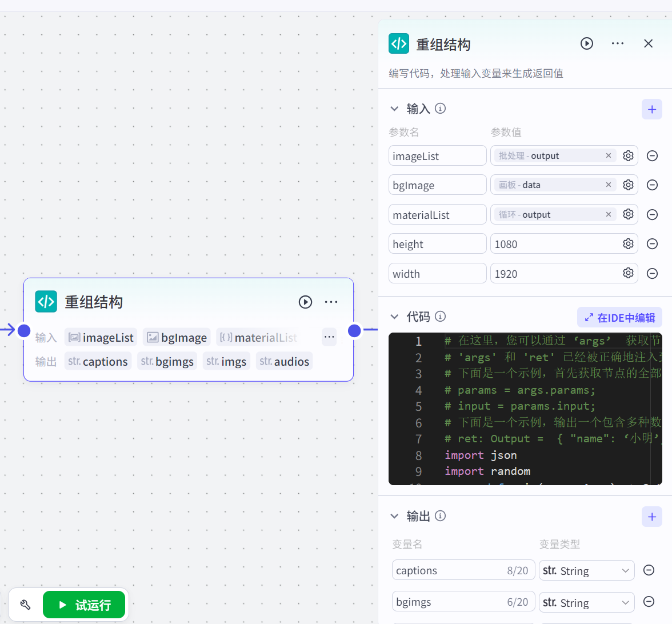Clear the 批处理 - output reference

click(608, 155)
